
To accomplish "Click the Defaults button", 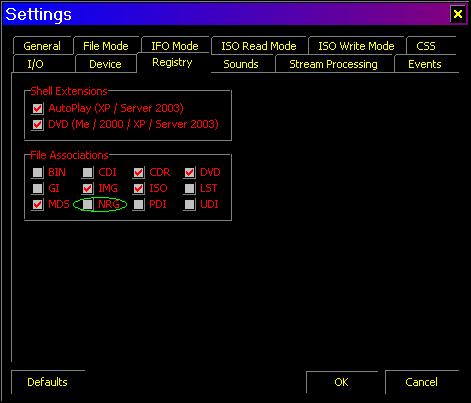I will click(48, 382).
